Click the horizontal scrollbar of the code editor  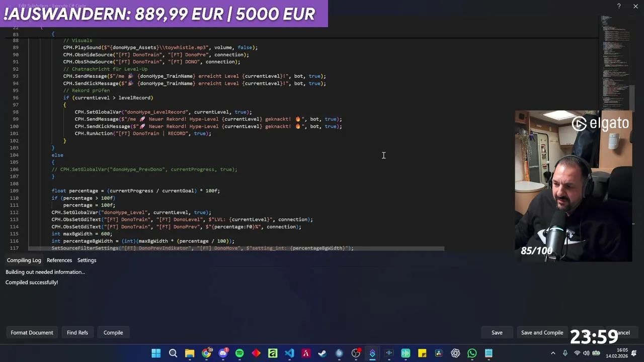point(236,248)
